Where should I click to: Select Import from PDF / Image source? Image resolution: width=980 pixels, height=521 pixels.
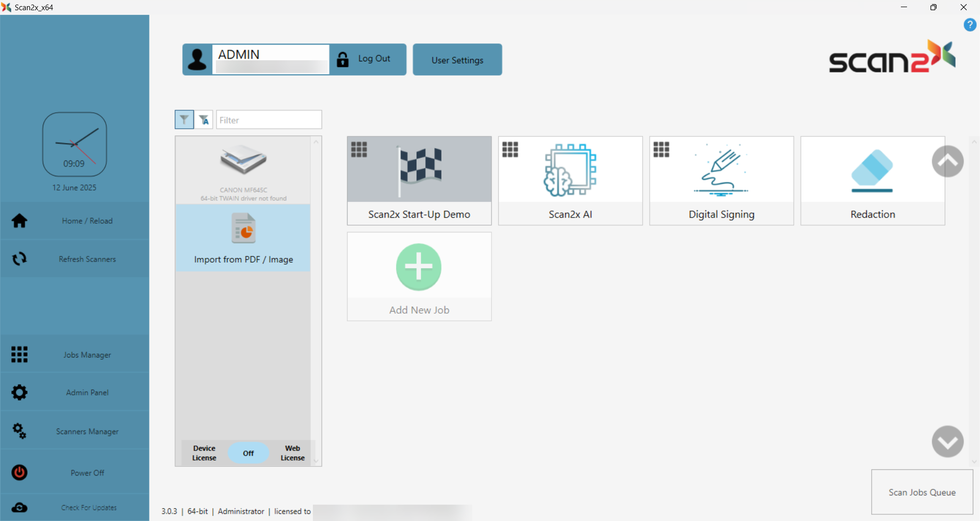tap(243, 238)
